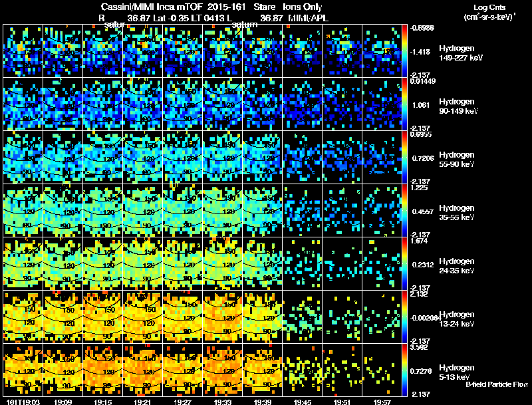Click the '-0.6986' colorbar maximum value
The image size is (532, 405).
[x=422, y=28]
